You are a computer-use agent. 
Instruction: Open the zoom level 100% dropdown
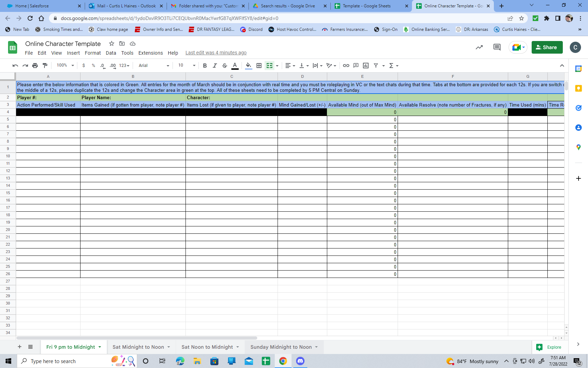65,66
